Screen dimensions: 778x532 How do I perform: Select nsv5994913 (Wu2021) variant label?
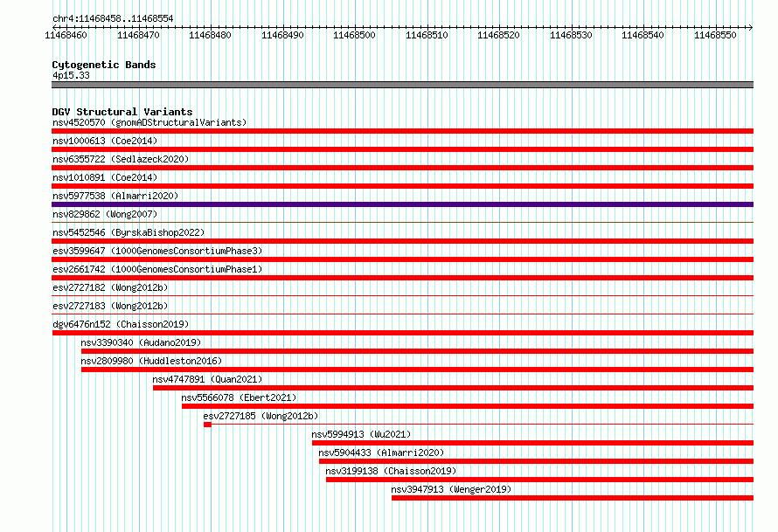tap(361, 434)
